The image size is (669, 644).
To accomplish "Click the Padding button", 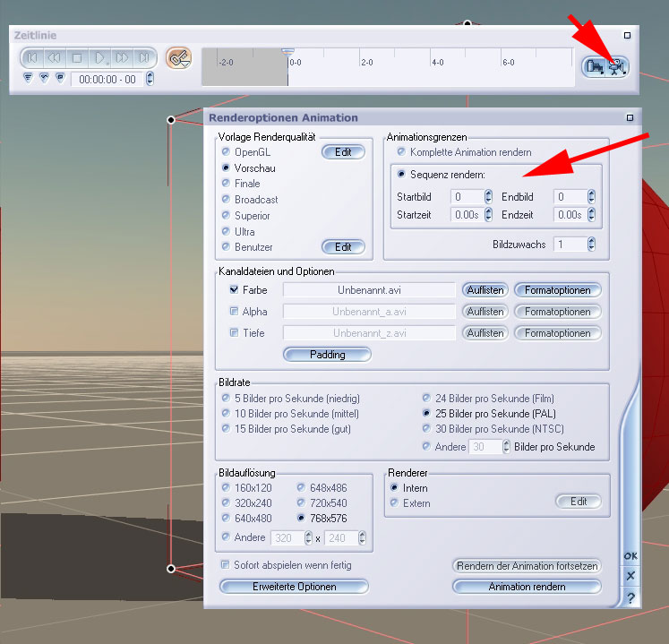I will tap(327, 355).
